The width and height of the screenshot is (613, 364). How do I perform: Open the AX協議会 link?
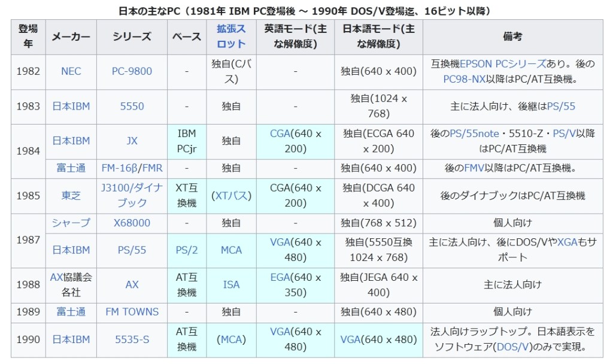pyautogui.click(x=71, y=277)
